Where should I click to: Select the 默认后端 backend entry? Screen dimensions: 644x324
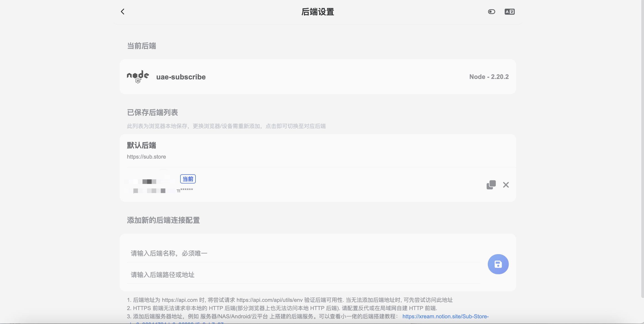point(142,145)
